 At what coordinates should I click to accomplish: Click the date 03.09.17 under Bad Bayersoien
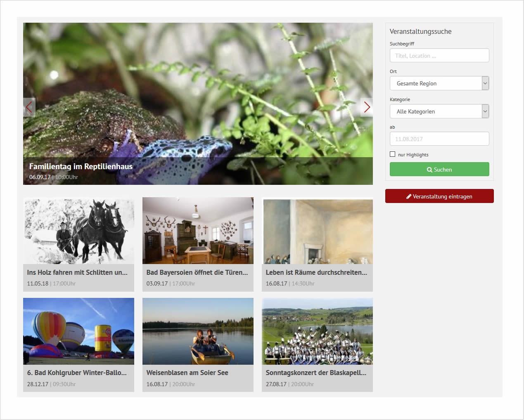tap(157, 283)
